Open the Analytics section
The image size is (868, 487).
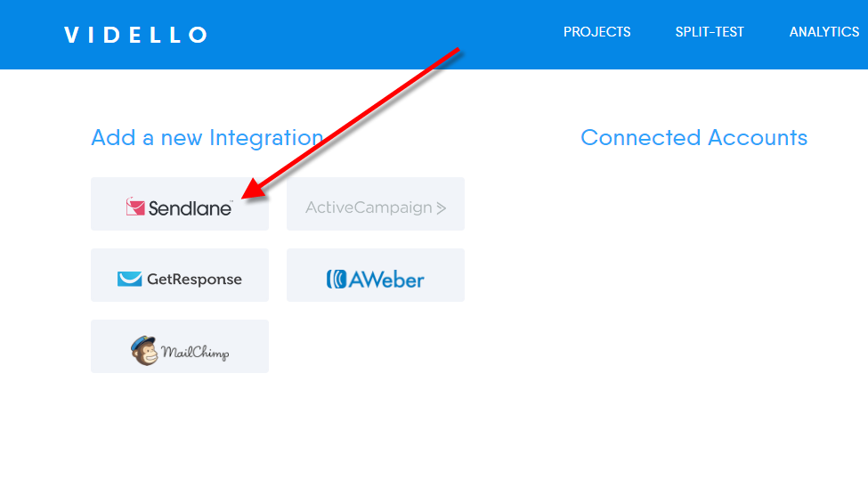click(824, 32)
